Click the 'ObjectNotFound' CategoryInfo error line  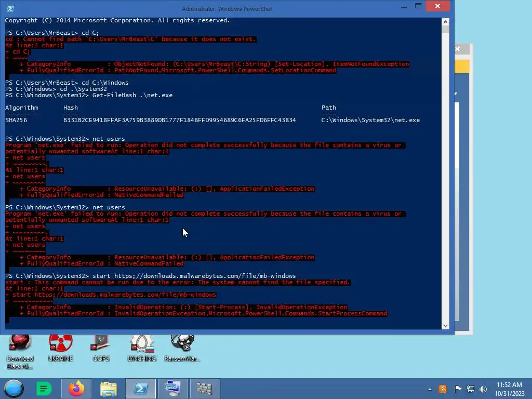215,64
